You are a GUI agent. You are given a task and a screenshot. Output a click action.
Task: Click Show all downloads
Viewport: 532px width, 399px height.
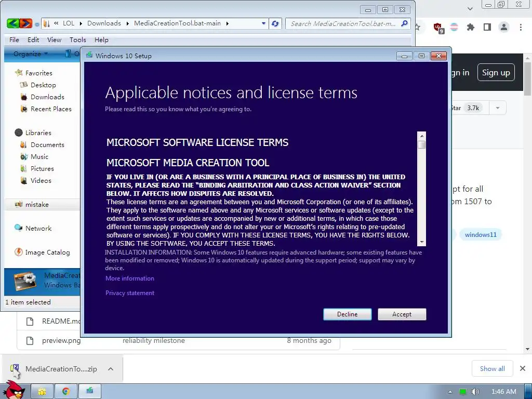(x=492, y=368)
